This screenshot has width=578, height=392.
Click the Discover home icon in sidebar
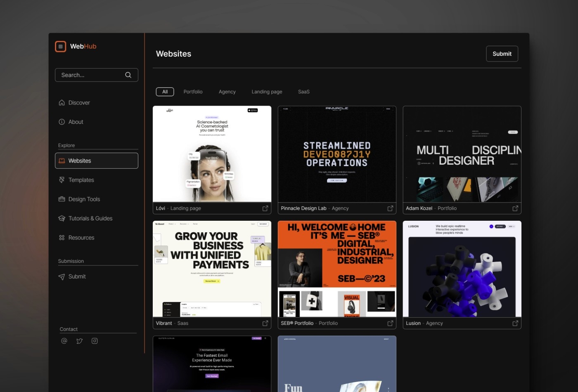(62, 102)
